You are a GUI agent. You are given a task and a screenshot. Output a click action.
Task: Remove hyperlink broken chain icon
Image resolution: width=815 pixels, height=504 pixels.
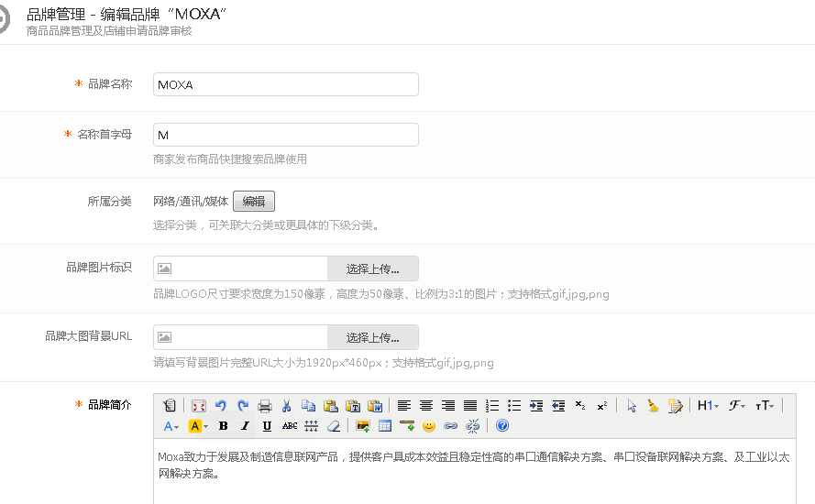click(x=473, y=427)
